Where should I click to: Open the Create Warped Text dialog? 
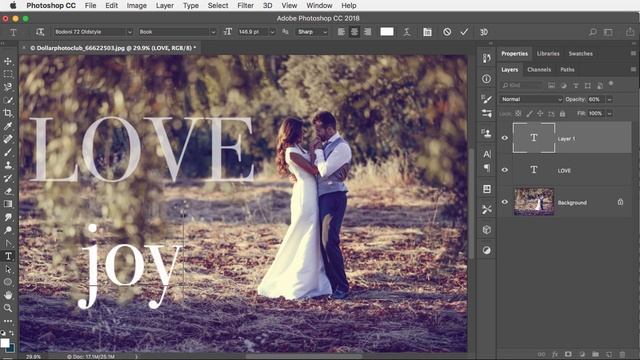pyautogui.click(x=407, y=32)
